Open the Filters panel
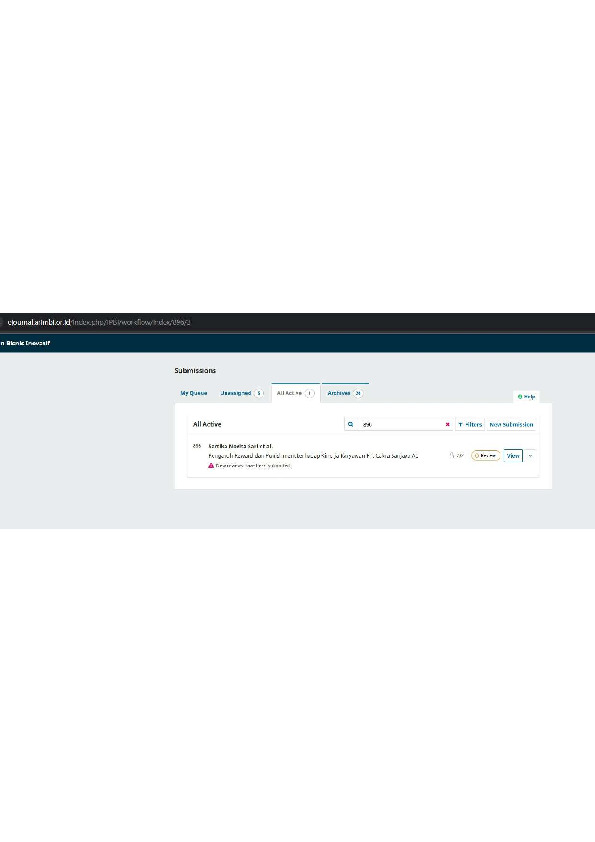The height and width of the screenshot is (842, 595). click(470, 425)
